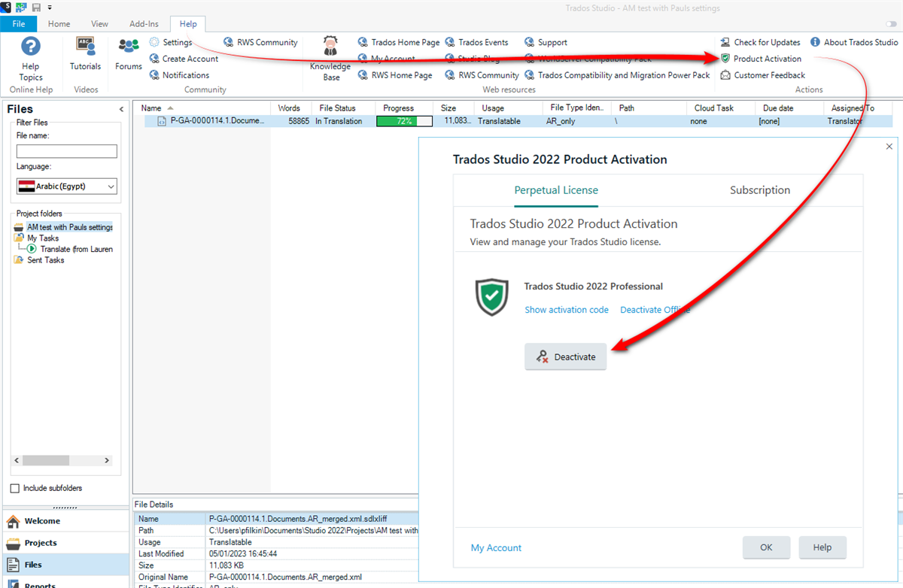
Task: Open Customer Feedback
Action: pyautogui.click(x=762, y=74)
